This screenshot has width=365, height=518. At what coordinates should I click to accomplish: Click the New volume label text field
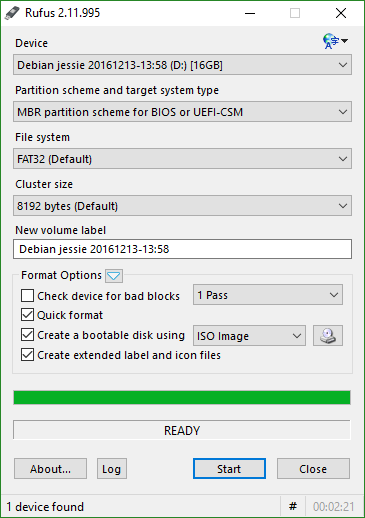click(182, 249)
